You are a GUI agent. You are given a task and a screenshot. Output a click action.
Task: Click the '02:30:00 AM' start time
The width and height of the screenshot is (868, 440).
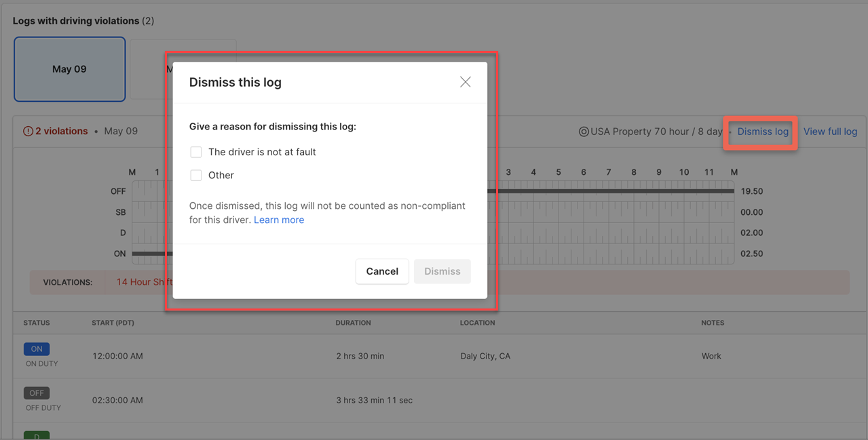[x=117, y=400]
